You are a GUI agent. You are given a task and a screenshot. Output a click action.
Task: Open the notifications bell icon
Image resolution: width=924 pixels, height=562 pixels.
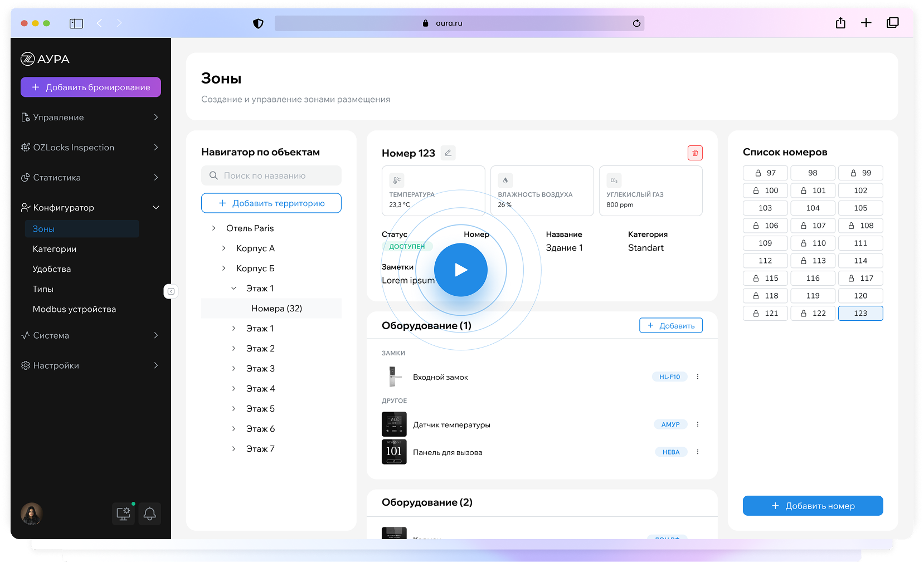click(x=149, y=514)
